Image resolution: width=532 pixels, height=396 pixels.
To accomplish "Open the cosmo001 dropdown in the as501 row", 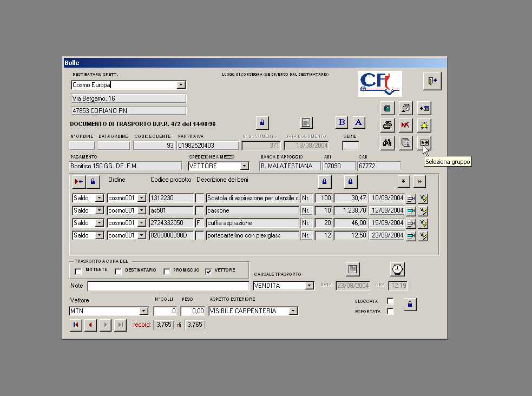I will click(x=141, y=210).
